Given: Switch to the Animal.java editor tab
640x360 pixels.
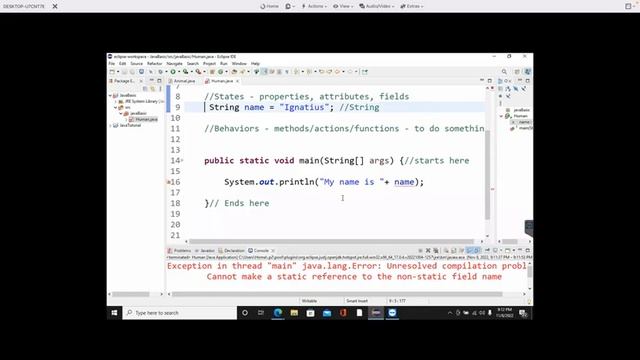Looking at the screenshot, I should [x=182, y=81].
